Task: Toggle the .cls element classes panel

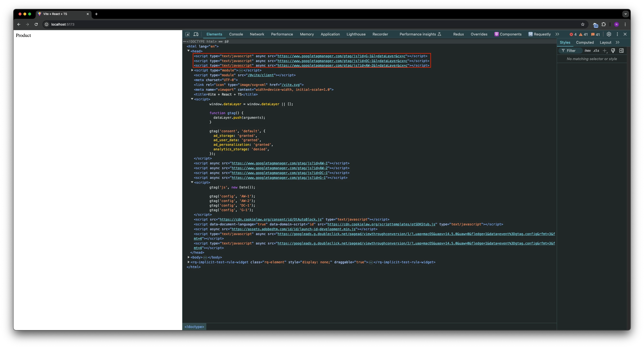Action: pyautogui.click(x=596, y=51)
